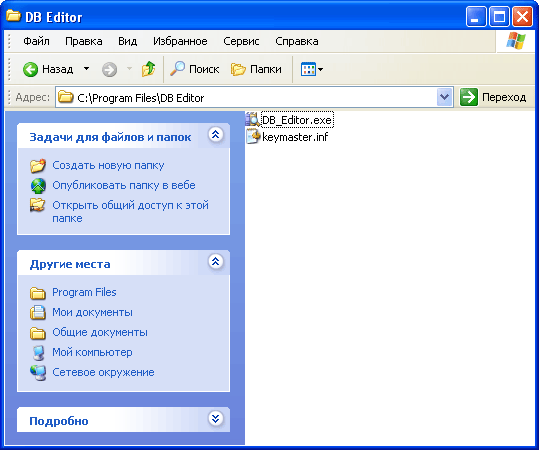Click the green Back arrow icon
Image resolution: width=539 pixels, height=450 pixels.
30,69
